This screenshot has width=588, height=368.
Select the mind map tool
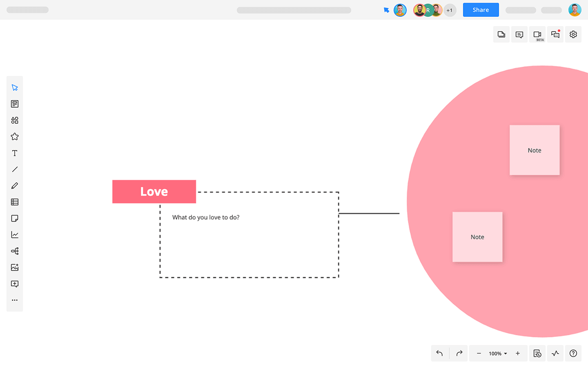click(15, 251)
